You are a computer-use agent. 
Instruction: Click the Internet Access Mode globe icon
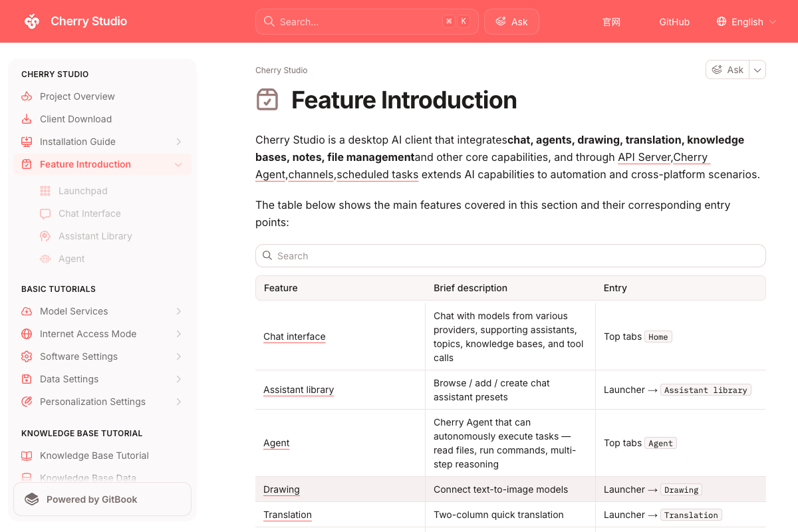pyautogui.click(x=27, y=334)
